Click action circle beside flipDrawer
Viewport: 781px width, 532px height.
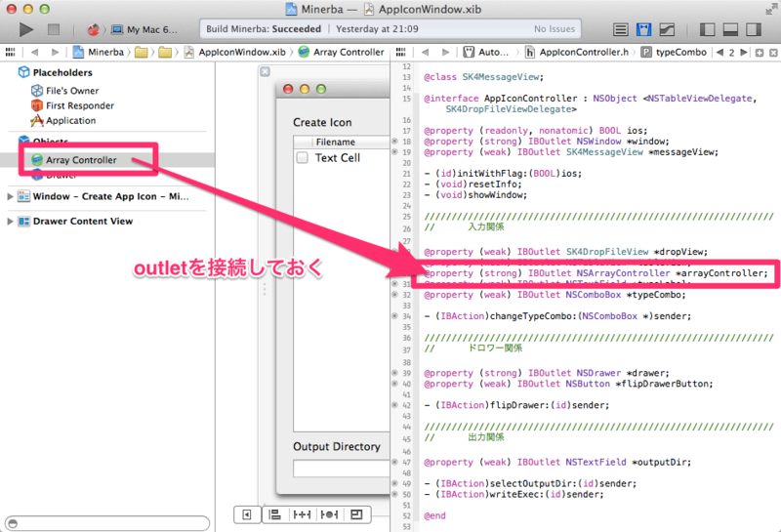(394, 405)
